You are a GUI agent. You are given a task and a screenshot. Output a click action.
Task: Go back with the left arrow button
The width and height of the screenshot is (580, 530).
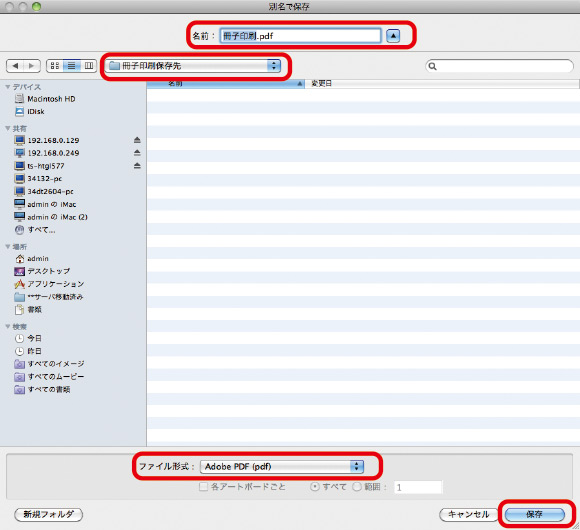tap(15, 66)
